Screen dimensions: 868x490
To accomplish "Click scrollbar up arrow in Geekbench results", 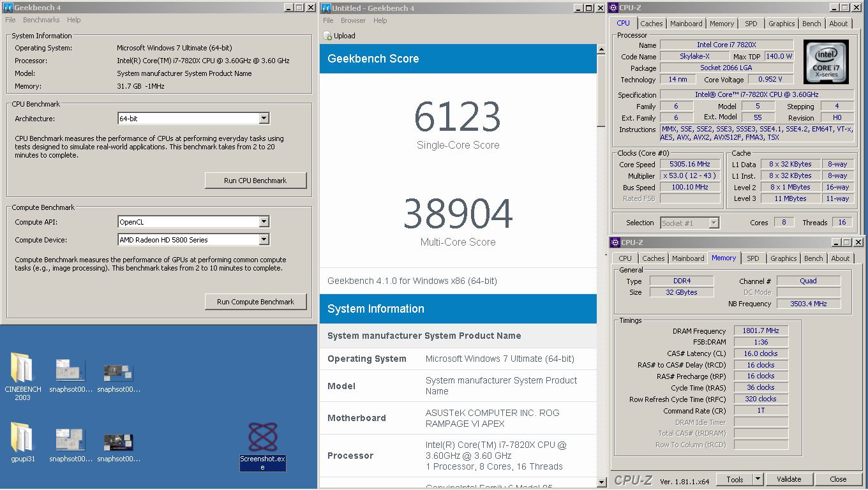I will [602, 49].
